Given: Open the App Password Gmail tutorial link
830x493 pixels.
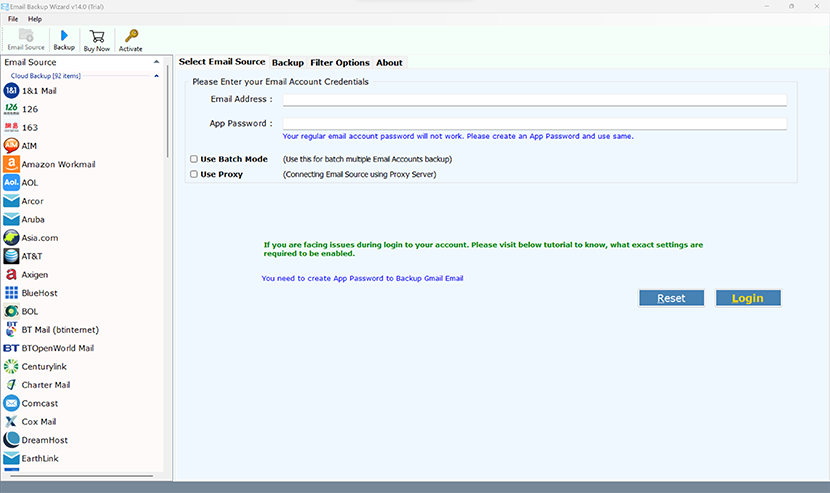Looking at the screenshot, I should [362, 278].
